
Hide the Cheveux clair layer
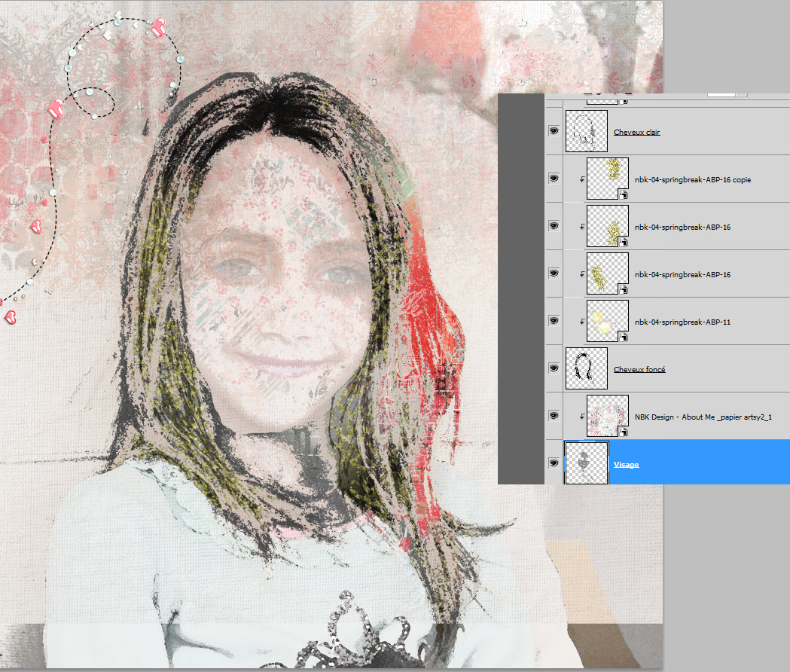[554, 131]
